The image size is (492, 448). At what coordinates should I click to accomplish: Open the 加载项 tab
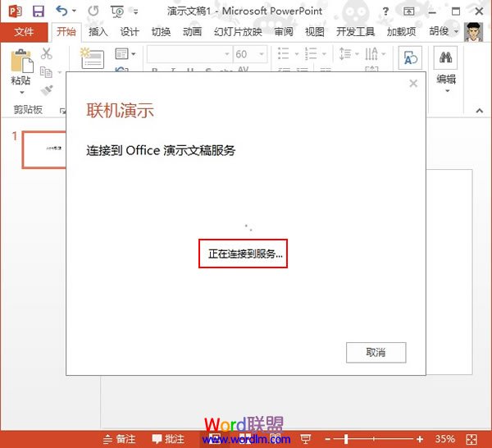coord(401,32)
